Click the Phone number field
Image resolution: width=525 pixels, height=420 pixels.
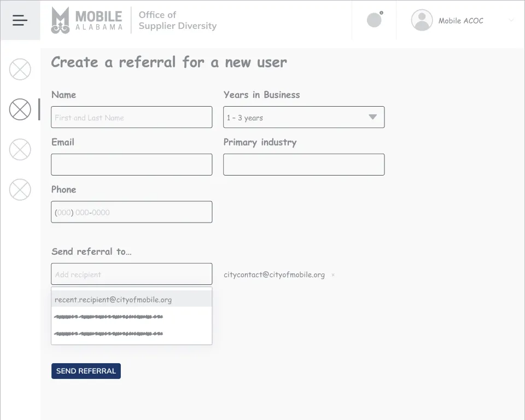pos(131,212)
